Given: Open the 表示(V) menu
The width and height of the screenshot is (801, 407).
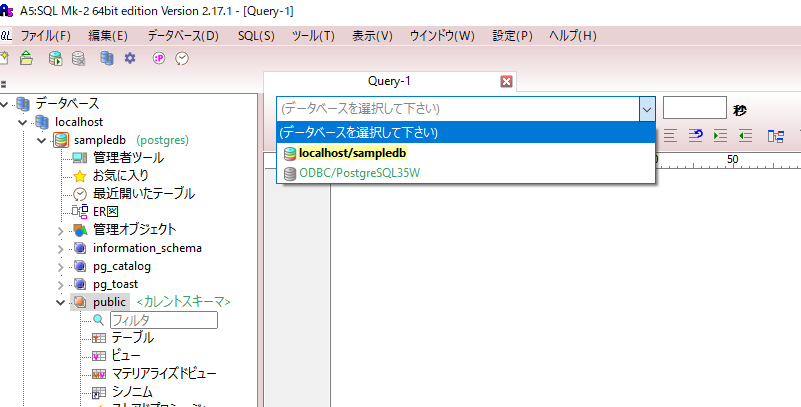Looking at the screenshot, I should point(372,36).
